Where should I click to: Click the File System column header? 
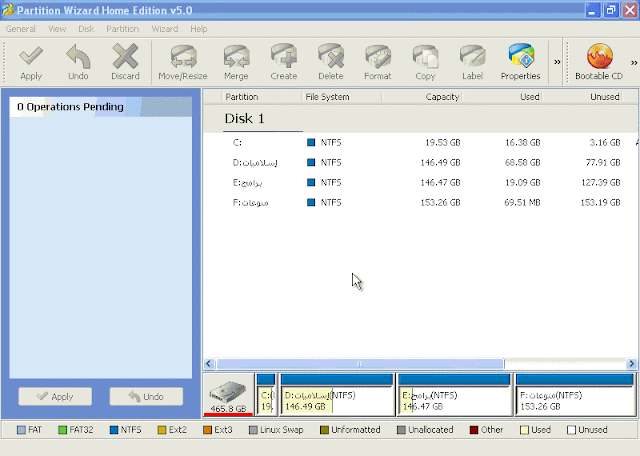[342, 97]
